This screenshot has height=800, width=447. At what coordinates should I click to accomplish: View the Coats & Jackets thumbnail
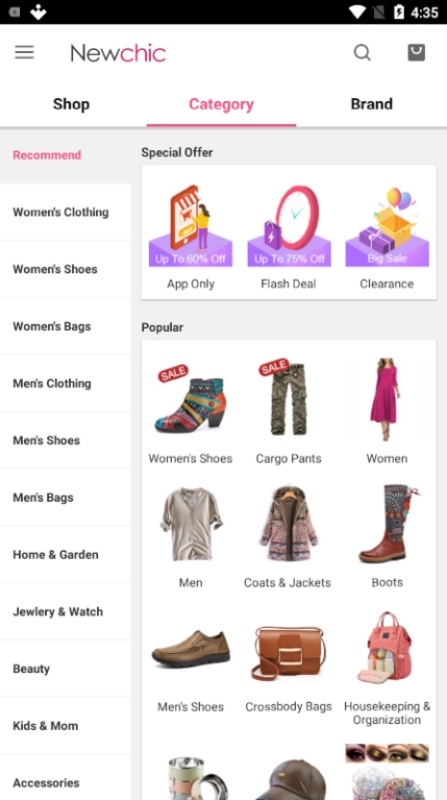(288, 523)
